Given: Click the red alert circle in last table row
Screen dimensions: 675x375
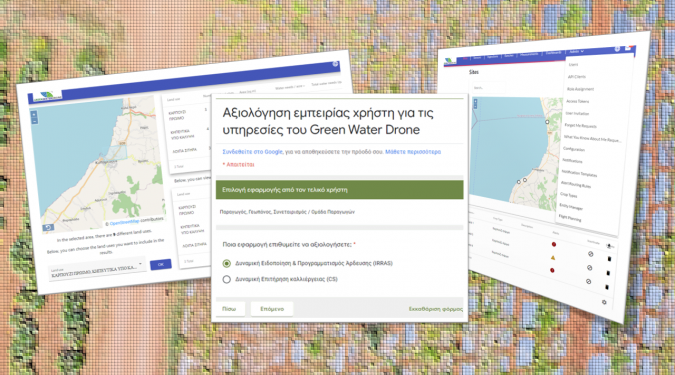Looking at the screenshot, I should coord(552,270).
